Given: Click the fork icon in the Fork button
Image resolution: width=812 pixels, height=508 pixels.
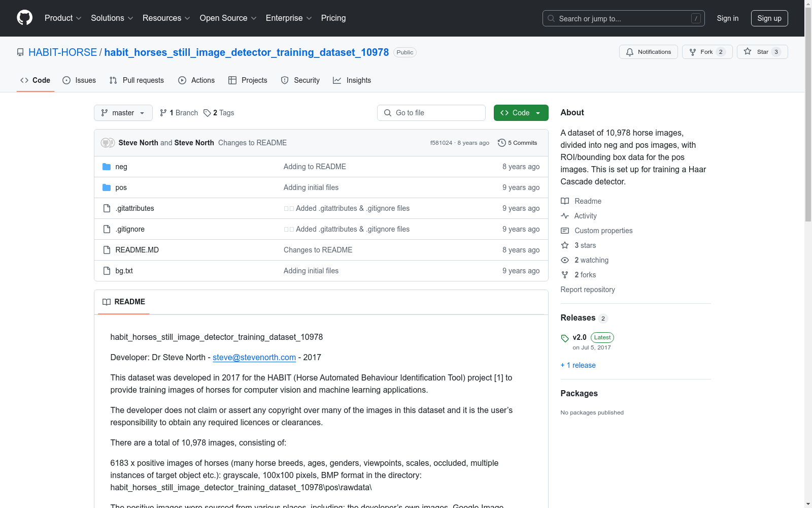Looking at the screenshot, I should tap(693, 52).
